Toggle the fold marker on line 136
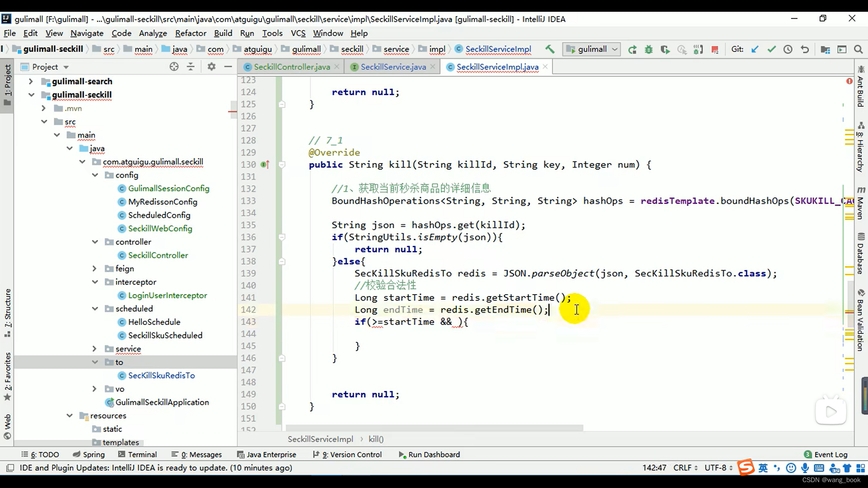Viewport: 868px width, 488px height. tap(282, 237)
